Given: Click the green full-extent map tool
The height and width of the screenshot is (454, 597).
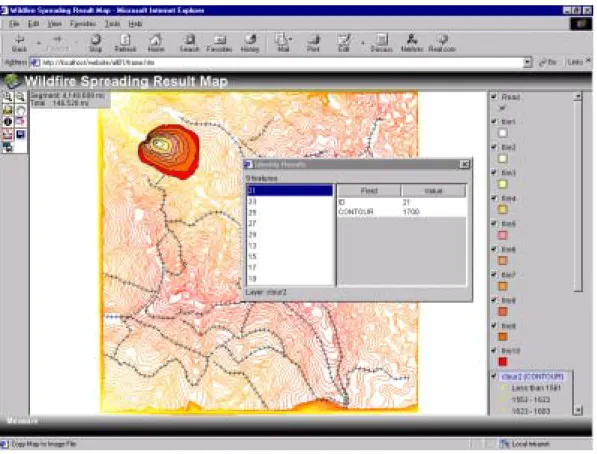Looking at the screenshot, I should 8,110.
